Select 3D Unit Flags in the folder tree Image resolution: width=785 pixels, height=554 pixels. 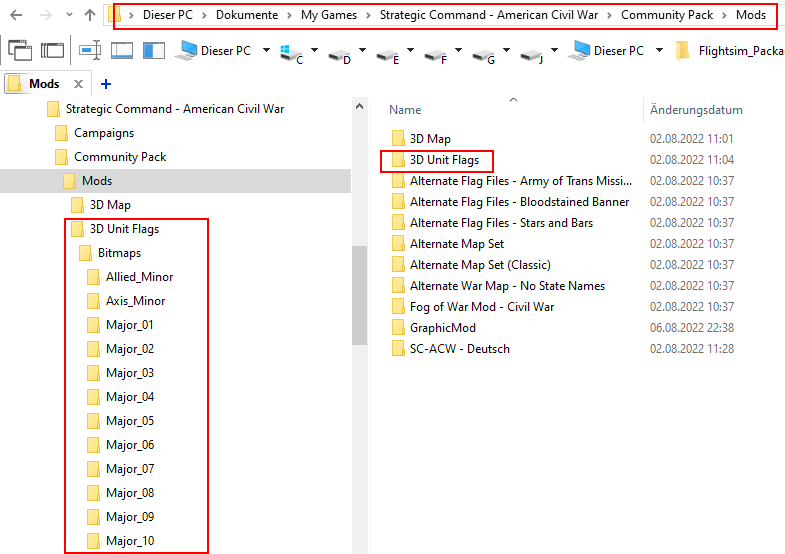115,229
